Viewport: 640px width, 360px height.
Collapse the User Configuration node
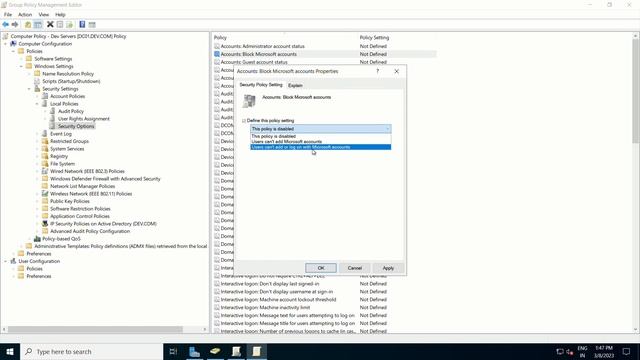pyautogui.click(x=6, y=261)
